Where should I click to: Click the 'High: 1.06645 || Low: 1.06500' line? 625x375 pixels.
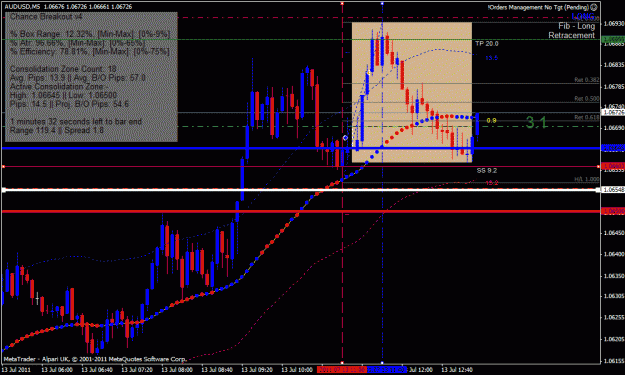(x=63, y=95)
